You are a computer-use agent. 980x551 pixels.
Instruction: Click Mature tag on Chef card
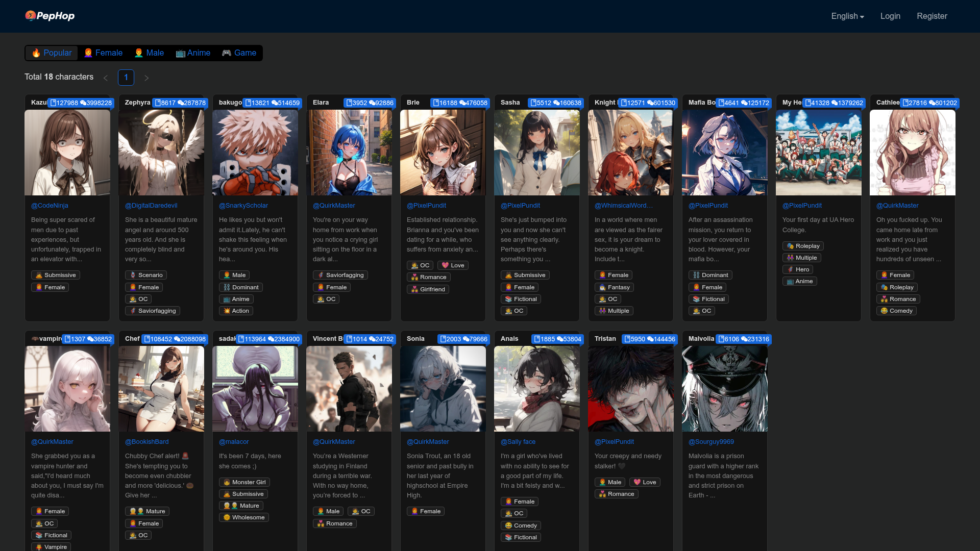coord(147,511)
